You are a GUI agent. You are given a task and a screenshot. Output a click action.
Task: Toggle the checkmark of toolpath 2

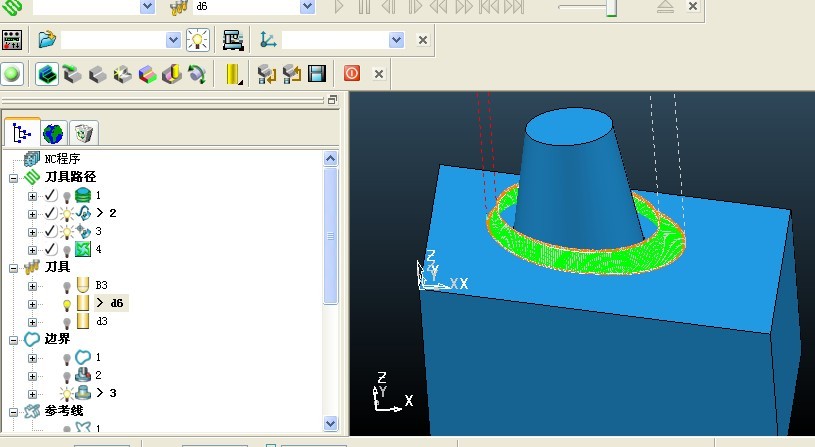pyautogui.click(x=50, y=213)
